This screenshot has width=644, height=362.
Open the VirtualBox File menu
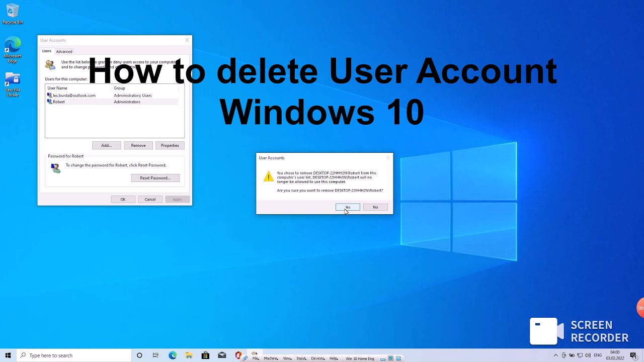click(256, 358)
